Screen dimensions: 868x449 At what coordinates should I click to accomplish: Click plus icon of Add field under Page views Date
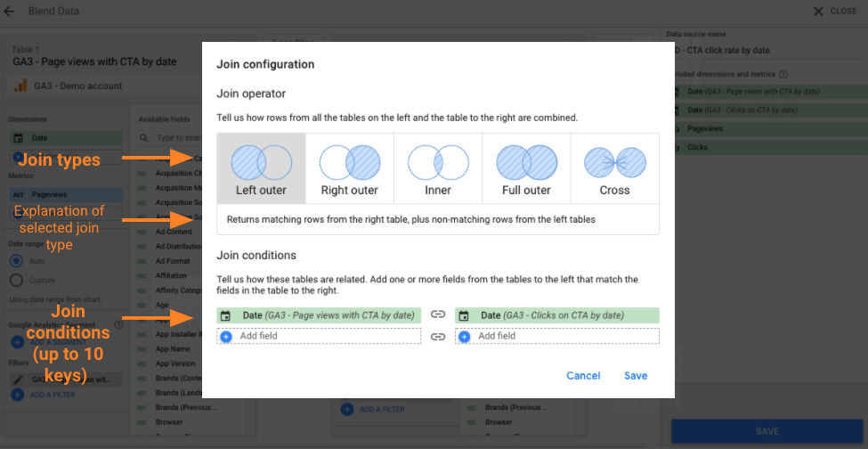click(226, 336)
